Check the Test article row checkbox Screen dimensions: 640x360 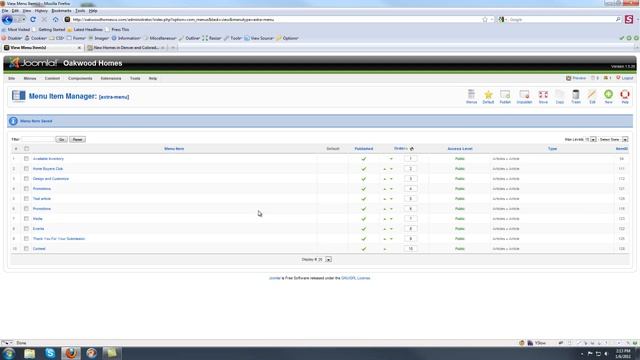27,199
